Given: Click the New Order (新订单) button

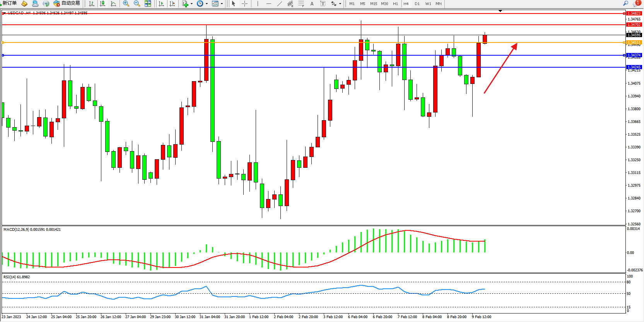Looking at the screenshot, I should click(9, 3).
